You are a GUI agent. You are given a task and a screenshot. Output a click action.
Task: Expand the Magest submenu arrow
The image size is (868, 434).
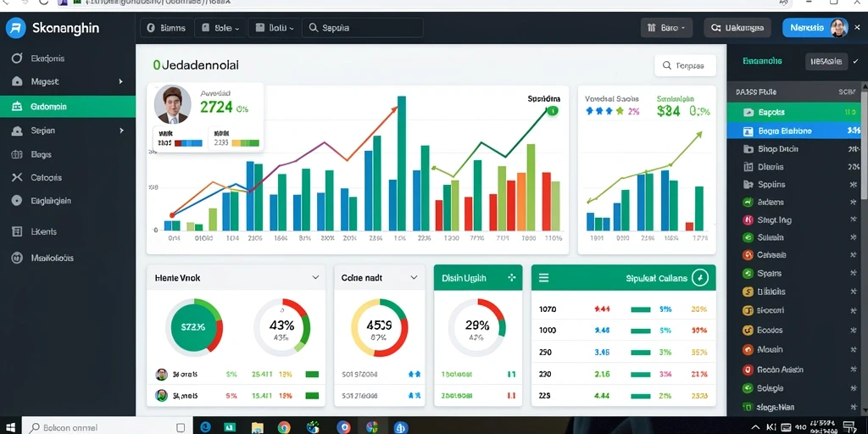(x=120, y=81)
